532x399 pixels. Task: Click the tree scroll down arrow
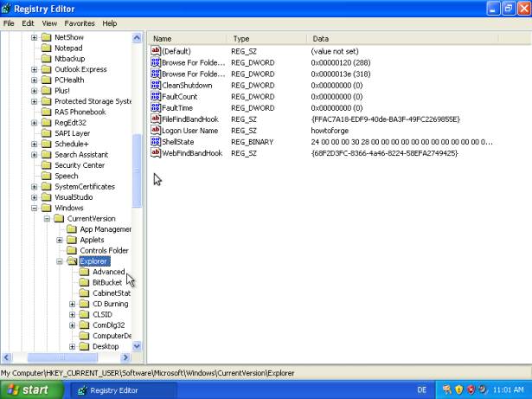coord(137,346)
